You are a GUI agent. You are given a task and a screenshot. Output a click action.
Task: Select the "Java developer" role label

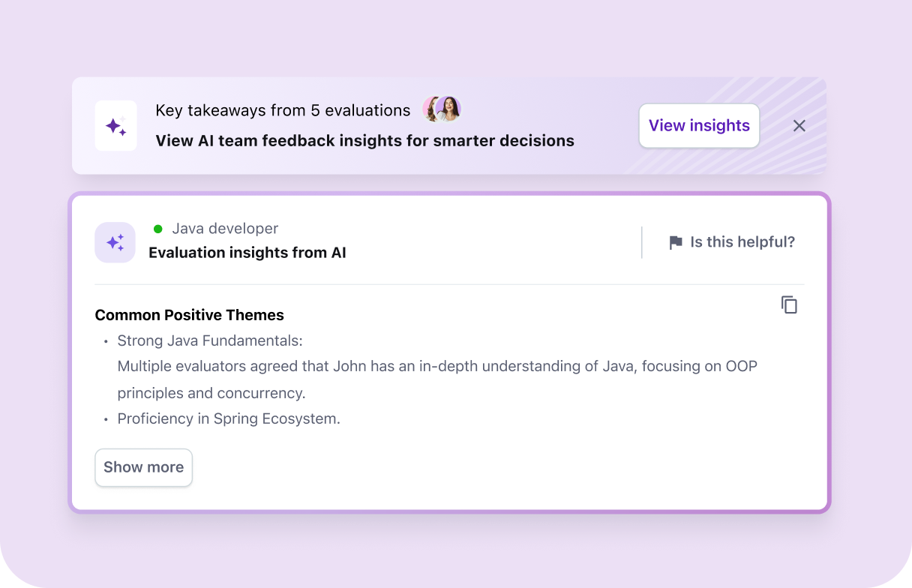[225, 229]
